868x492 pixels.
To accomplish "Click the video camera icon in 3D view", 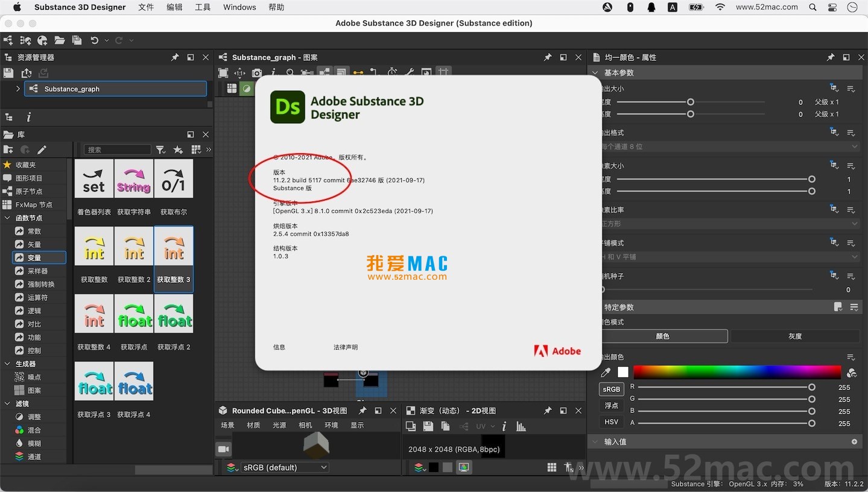I will 224,449.
